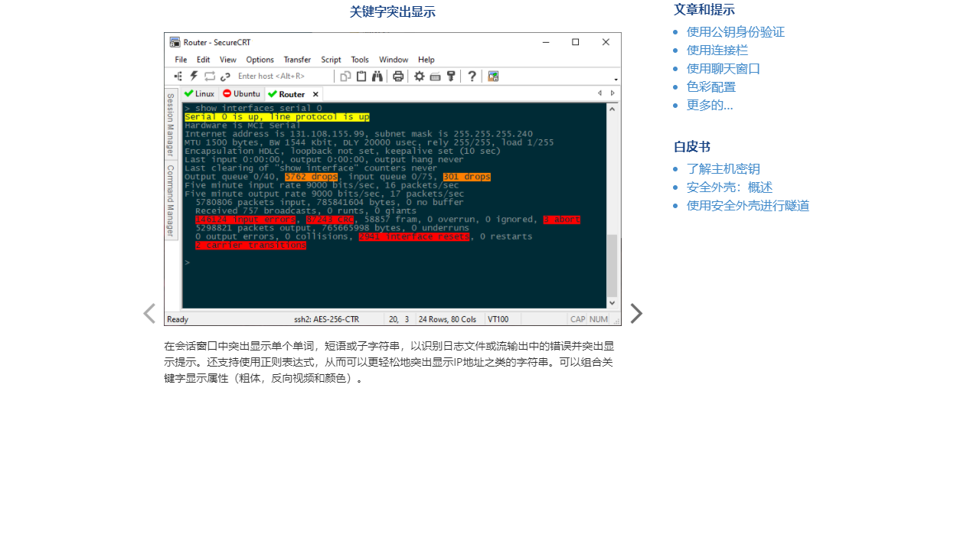Image resolution: width=980 pixels, height=551 pixels.
Task: Expand the Session Manager side panel
Action: (170, 130)
